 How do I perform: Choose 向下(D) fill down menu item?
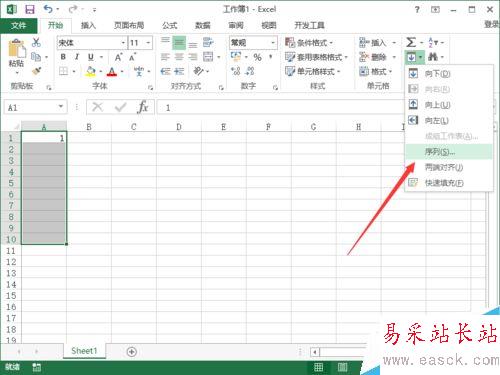point(449,74)
